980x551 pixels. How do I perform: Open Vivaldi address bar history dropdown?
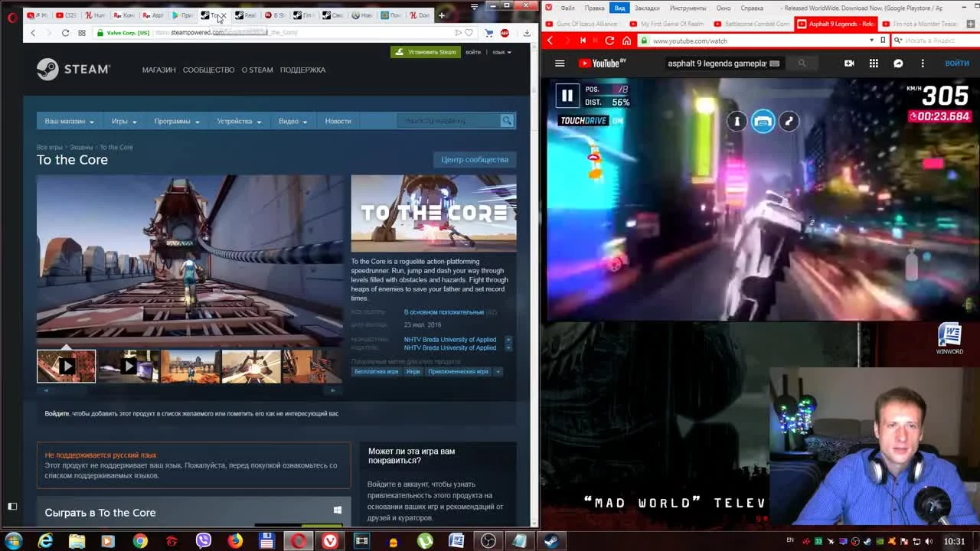871,41
